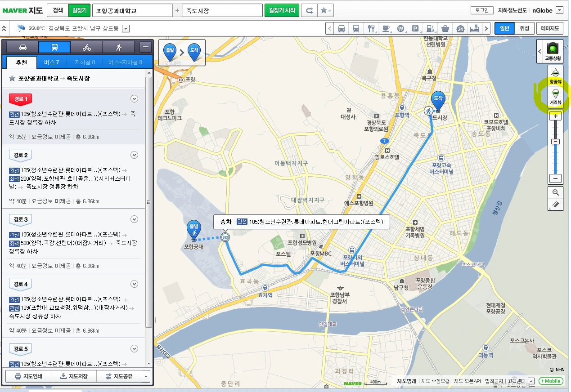
Task: Open the 항공뷰 aerial view
Action: (556, 76)
